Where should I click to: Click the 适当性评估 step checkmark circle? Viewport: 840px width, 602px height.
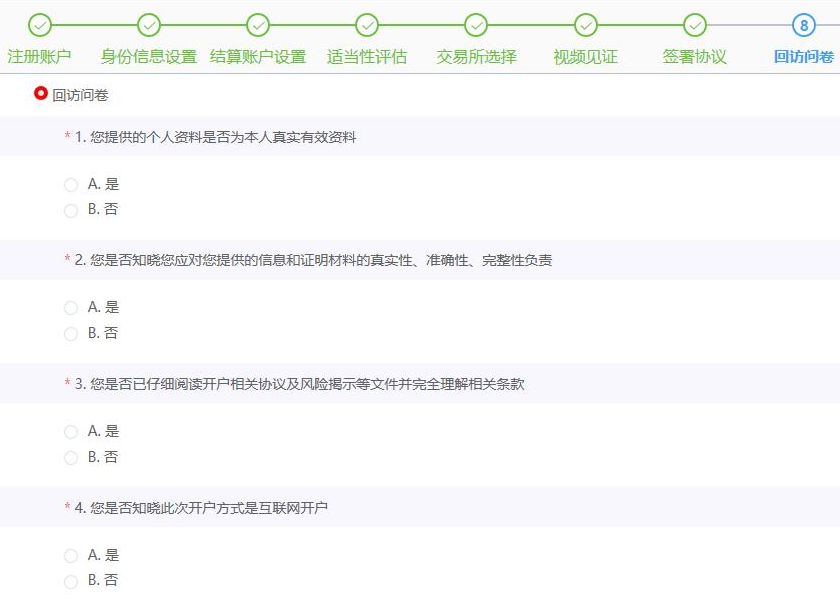click(367, 25)
